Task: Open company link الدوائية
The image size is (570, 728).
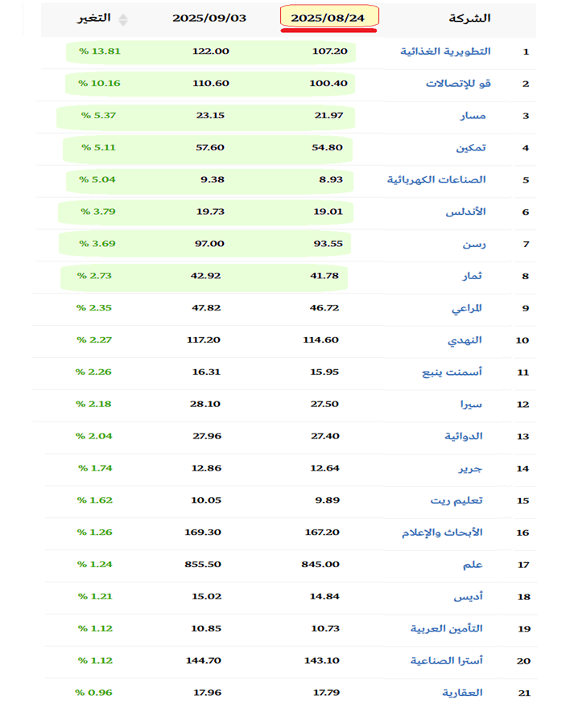Action: 464,436
